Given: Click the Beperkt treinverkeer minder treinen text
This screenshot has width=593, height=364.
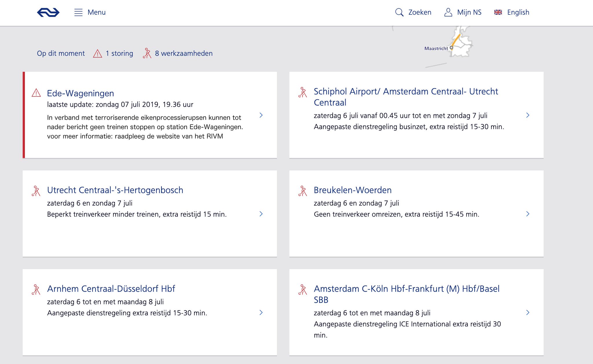Looking at the screenshot, I should point(137,214).
